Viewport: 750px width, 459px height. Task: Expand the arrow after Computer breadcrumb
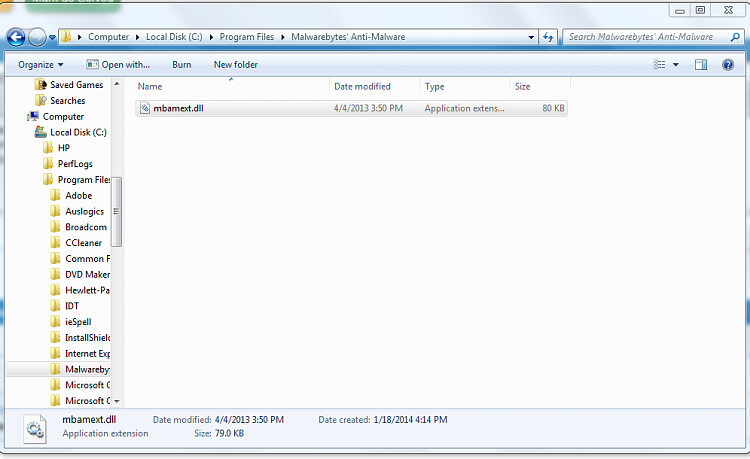coord(137,37)
